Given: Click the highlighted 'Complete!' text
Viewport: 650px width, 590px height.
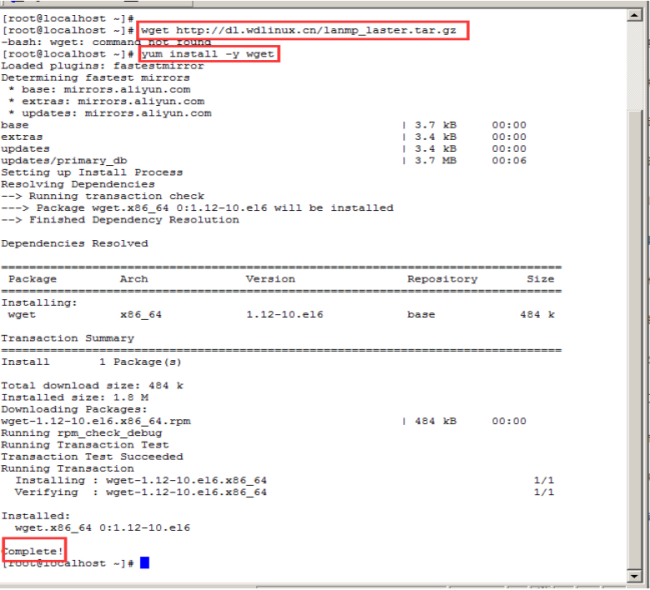Looking at the screenshot, I should (33, 550).
